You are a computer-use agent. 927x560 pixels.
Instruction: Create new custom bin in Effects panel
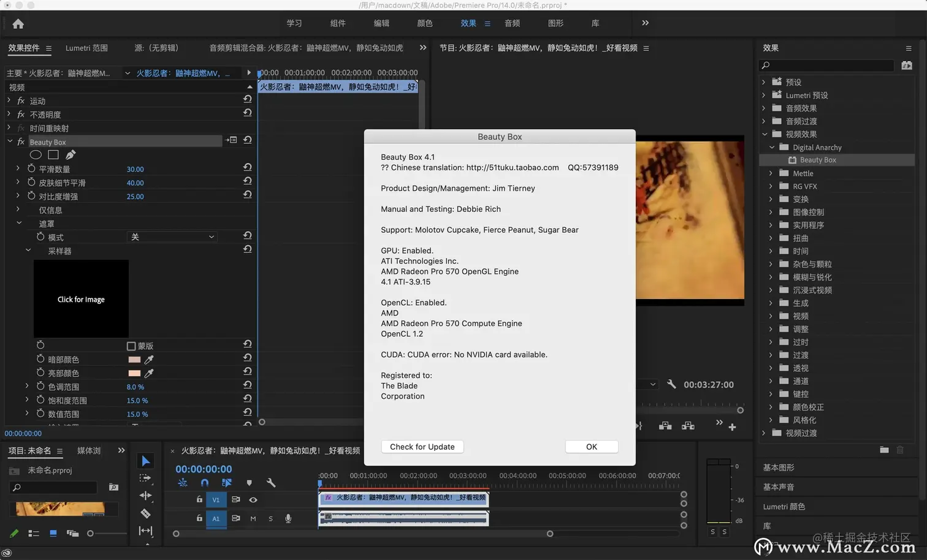(884, 450)
